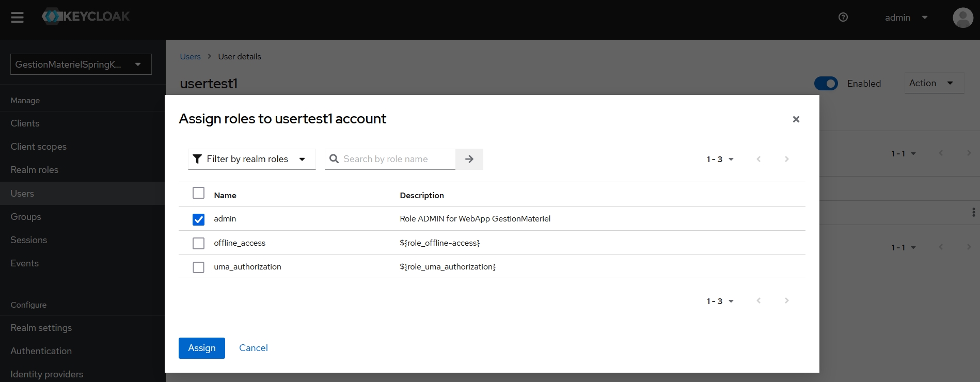Click the Users breadcrumb link
The height and width of the screenshot is (382, 980).
190,57
